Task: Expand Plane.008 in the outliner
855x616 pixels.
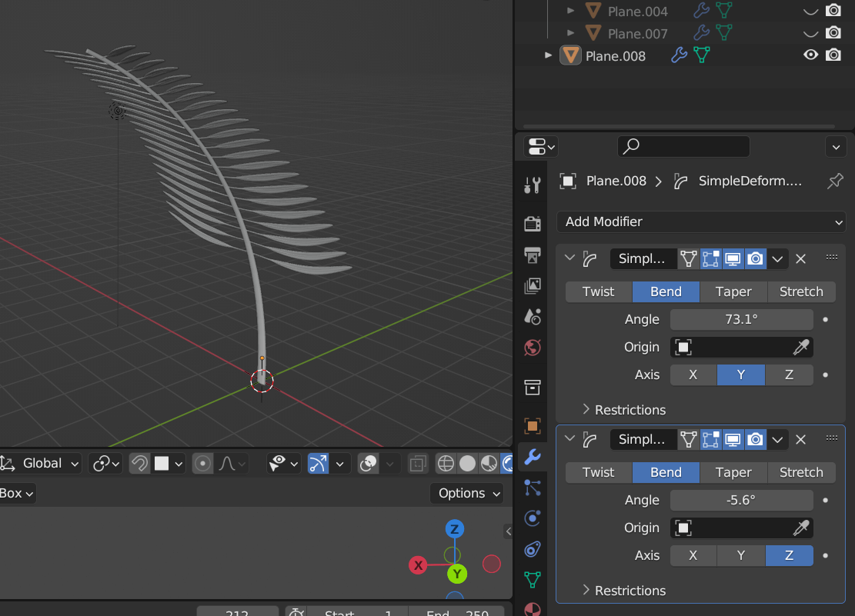Action: coord(548,55)
